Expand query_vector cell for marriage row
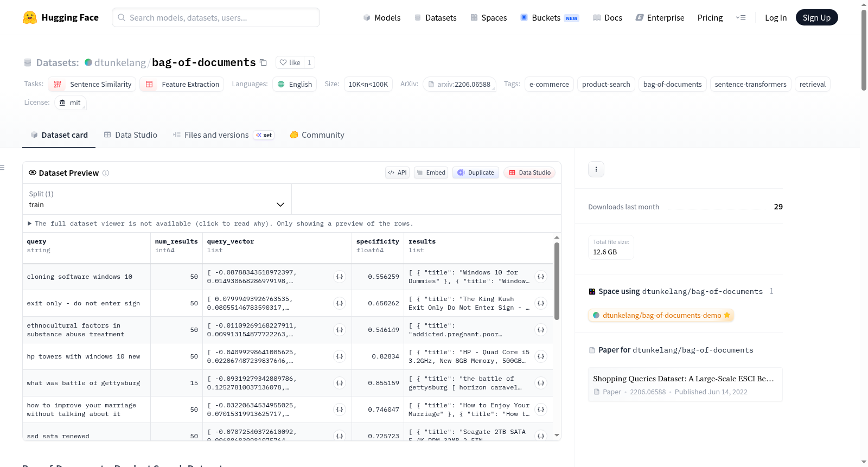Viewport: 868px width, 467px height. point(340,410)
